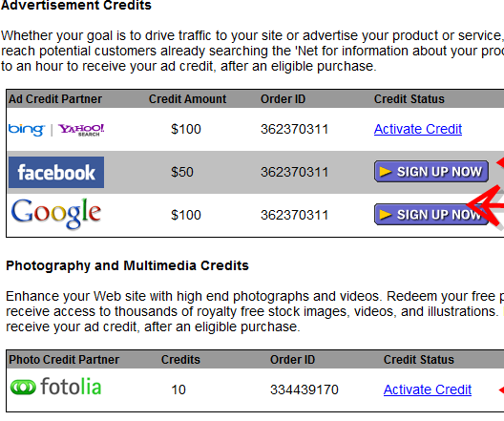Image resolution: width=504 pixels, height=421 pixels.
Task: Activate Credit for Bing Yahoo row
Action: 418,129
